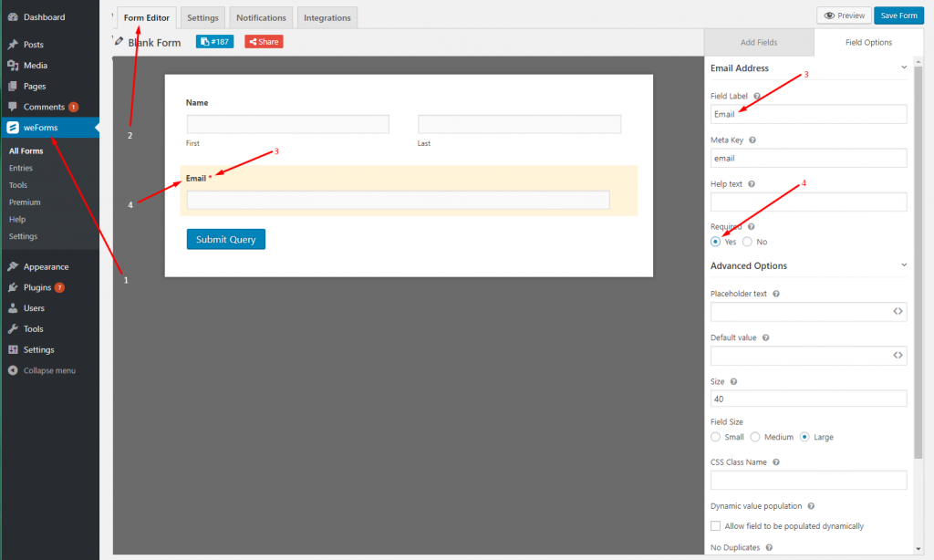Viewport: 934px width, 560px height.
Task: Click the pencil icon to rename Blank Form
Action: (118, 41)
